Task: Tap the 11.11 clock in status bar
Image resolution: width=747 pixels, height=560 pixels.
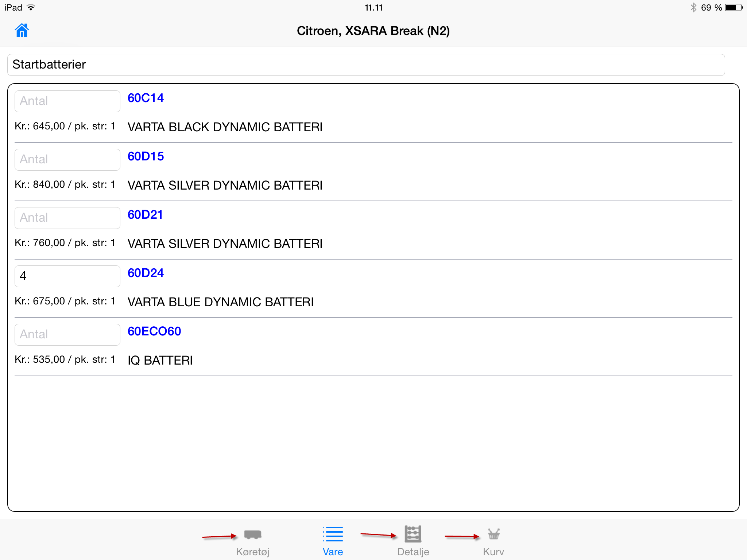Action: click(373, 8)
